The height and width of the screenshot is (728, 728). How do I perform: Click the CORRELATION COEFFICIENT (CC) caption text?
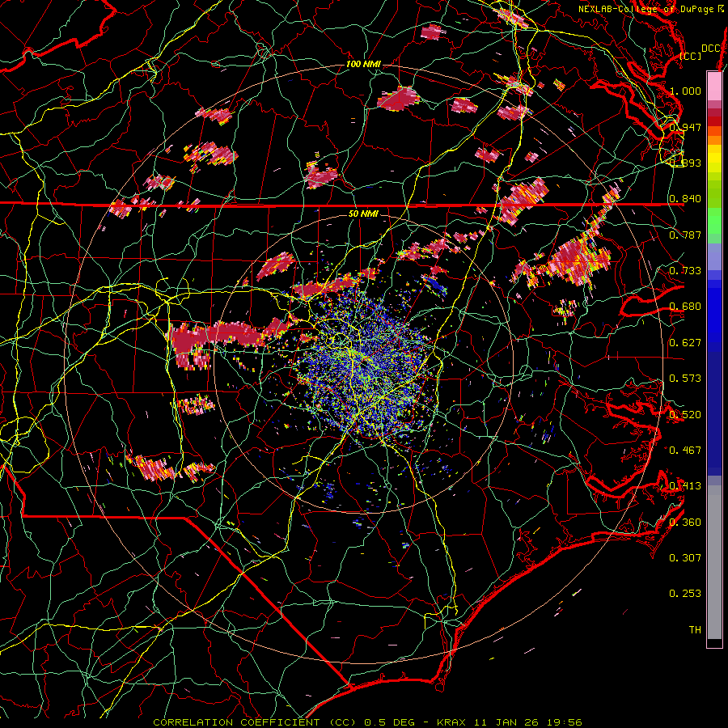point(255,722)
